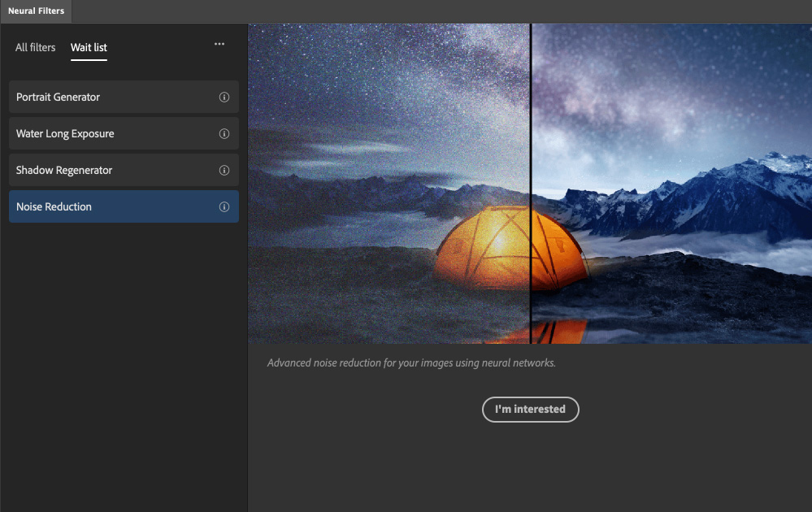Switch to the All filters tab
Screen dimensions: 812x512
[36, 47]
